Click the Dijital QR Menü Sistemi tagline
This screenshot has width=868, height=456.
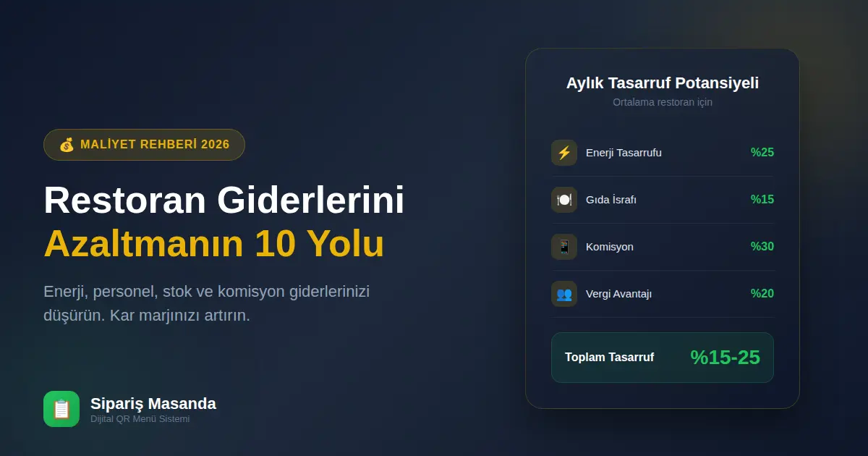139,418
